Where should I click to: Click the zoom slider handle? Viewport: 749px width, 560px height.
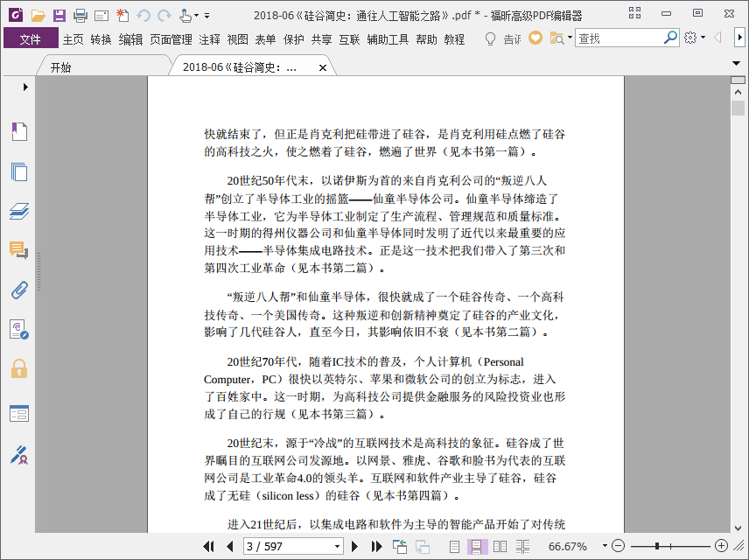(657, 546)
